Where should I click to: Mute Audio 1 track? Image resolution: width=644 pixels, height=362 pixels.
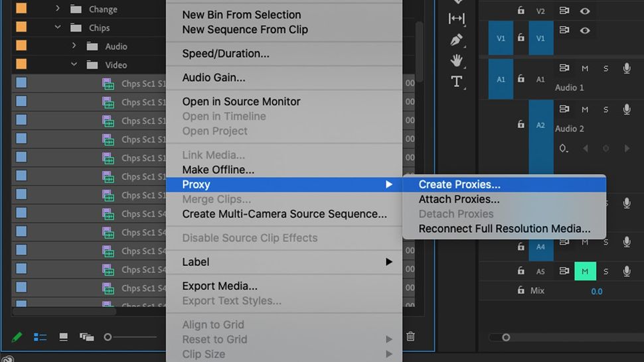[585, 68]
